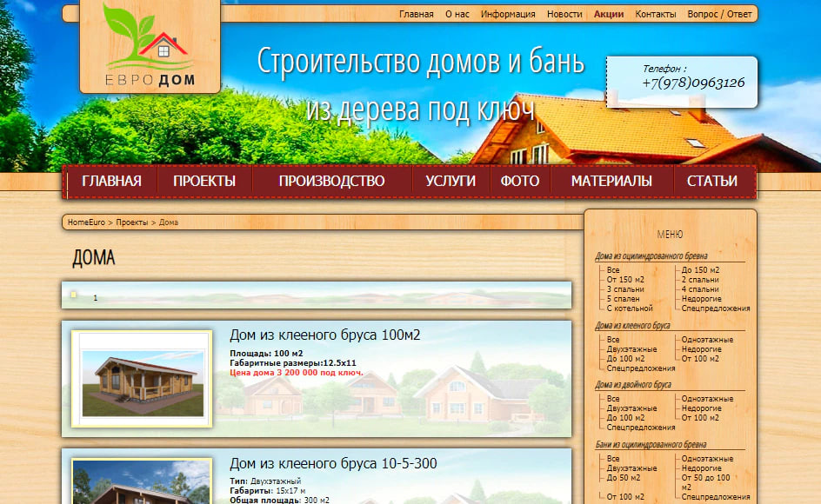This screenshot has height=504, width=821.
Task: Select page 1 in the pagination
Action: (96, 298)
